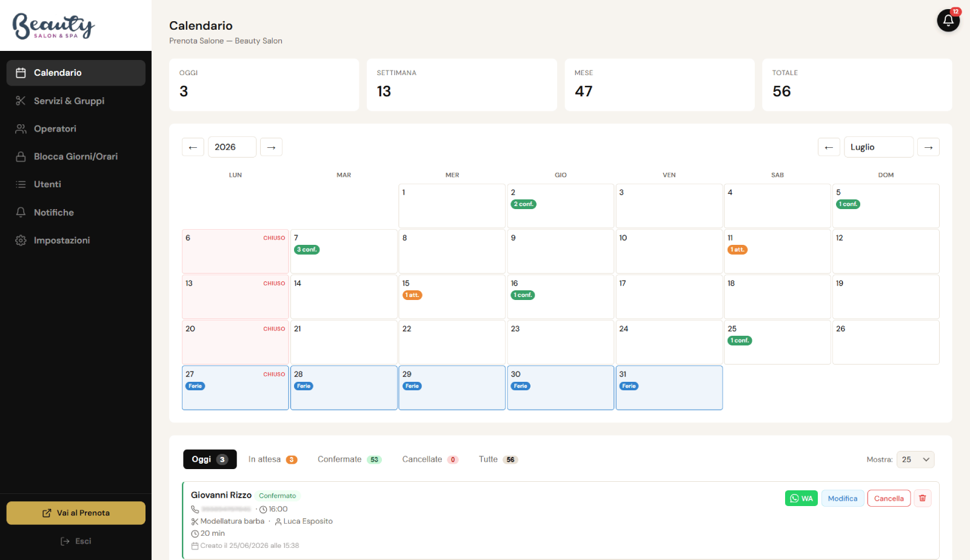Click WA WhatsApp button for Giovanni Rizzo

(801, 498)
